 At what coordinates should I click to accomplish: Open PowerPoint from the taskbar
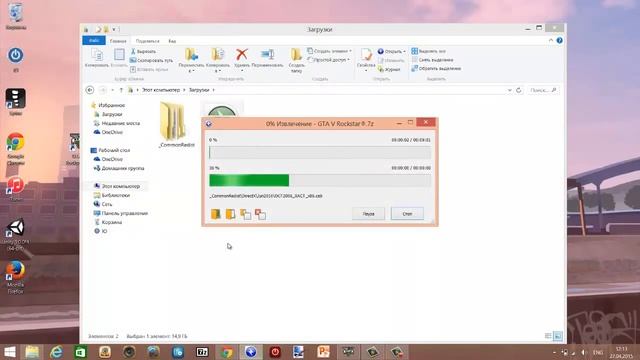point(323,352)
